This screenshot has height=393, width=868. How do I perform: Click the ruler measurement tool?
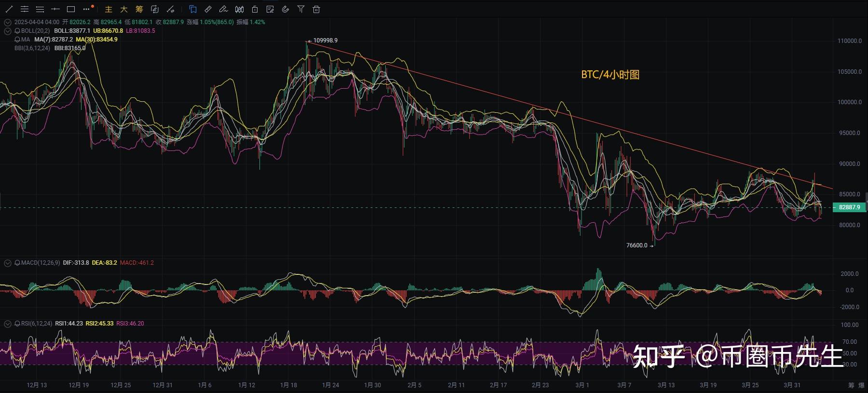pos(208,9)
